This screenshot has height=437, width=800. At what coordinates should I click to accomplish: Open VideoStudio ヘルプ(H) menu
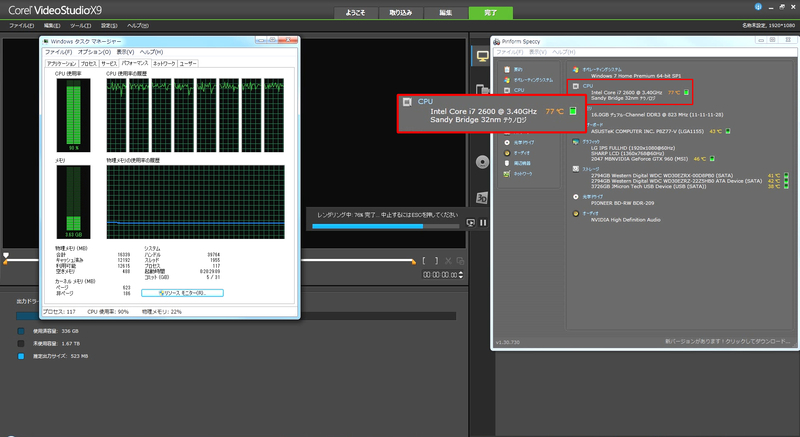click(138, 25)
